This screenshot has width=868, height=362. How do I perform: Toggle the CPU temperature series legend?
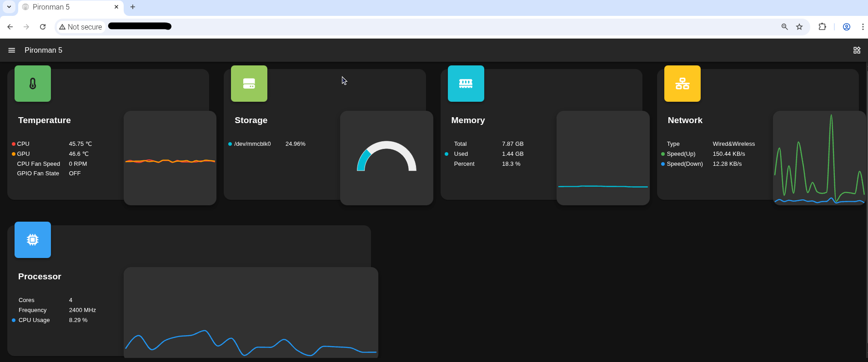[20, 144]
